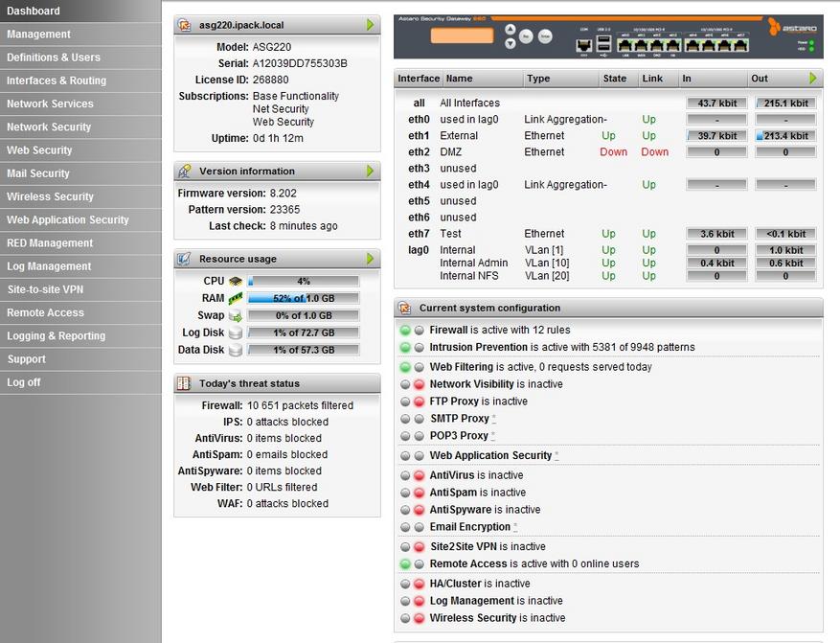This screenshot has height=643, width=840.
Task: Click the Log Disk 1% of 72.7 GB bar
Action: 304,333
